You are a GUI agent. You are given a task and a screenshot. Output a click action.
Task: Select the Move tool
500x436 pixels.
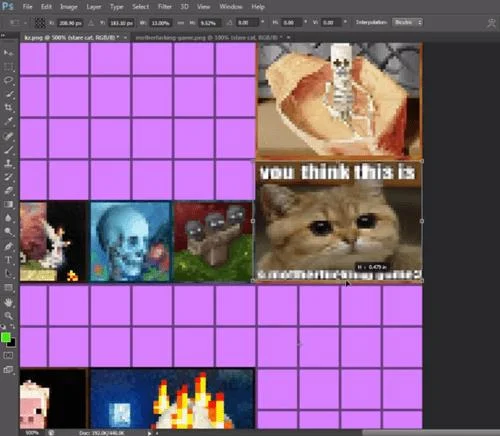(x=8, y=53)
